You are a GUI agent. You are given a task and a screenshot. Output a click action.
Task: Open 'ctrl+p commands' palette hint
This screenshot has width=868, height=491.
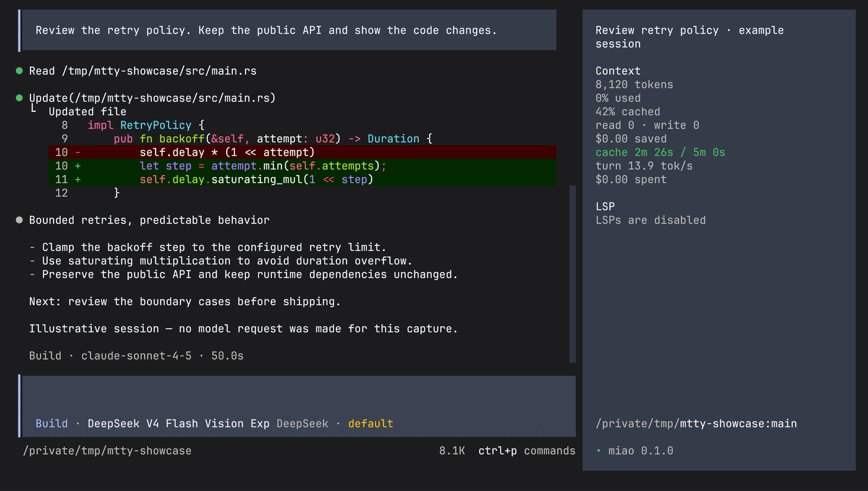[527, 451]
